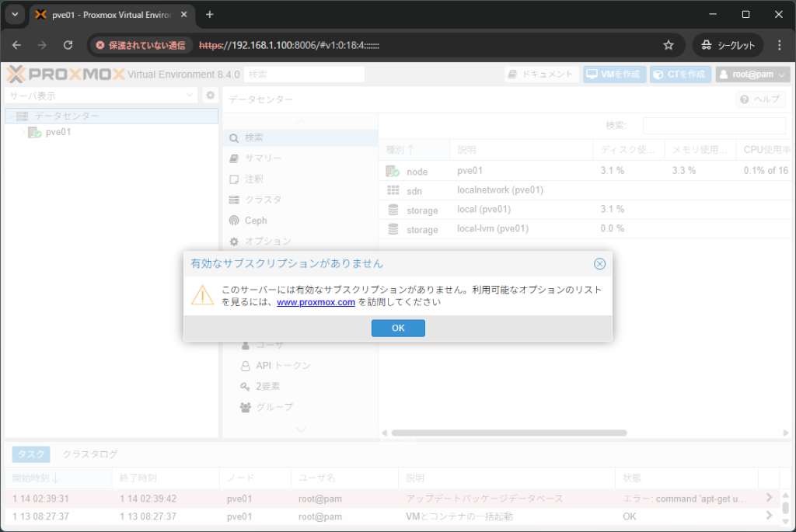
Task: Visit the www.proxmox.com link
Action: (316, 302)
